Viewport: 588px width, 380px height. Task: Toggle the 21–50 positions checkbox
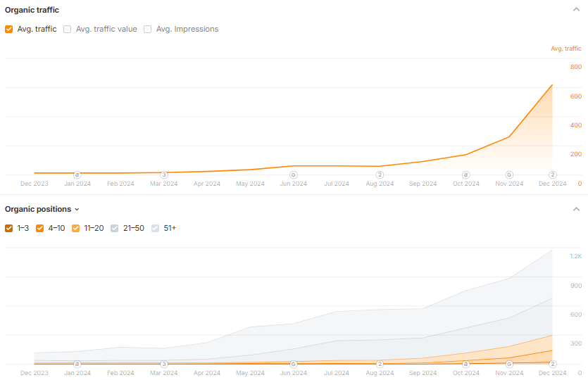(115, 228)
